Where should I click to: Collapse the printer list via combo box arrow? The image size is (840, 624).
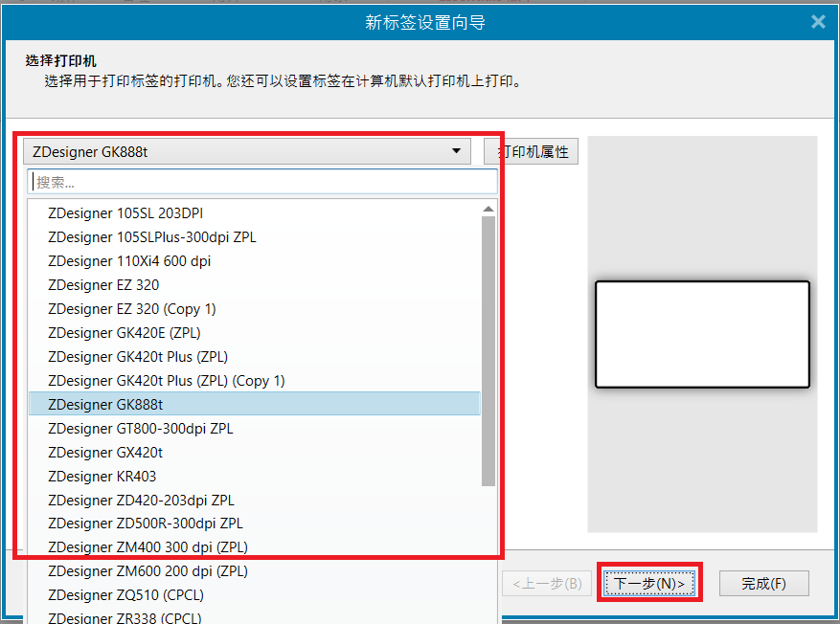(456, 151)
